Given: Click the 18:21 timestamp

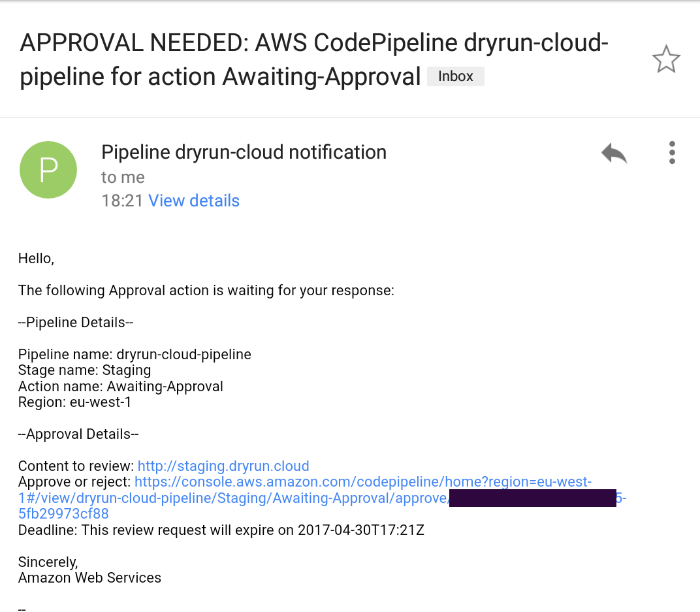Looking at the screenshot, I should pyautogui.click(x=122, y=201).
